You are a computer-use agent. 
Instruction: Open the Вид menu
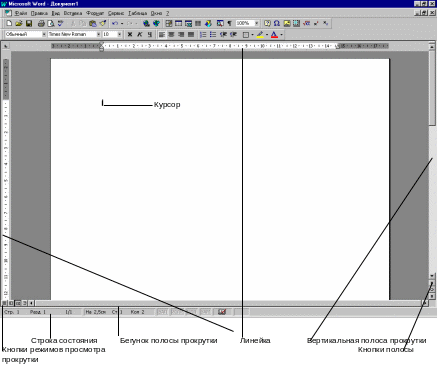pos(55,13)
